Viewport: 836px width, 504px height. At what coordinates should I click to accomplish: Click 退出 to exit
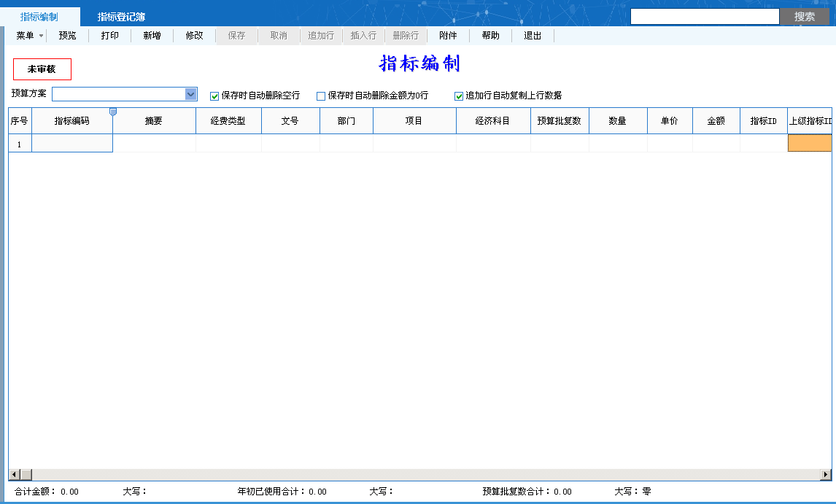pyautogui.click(x=533, y=36)
